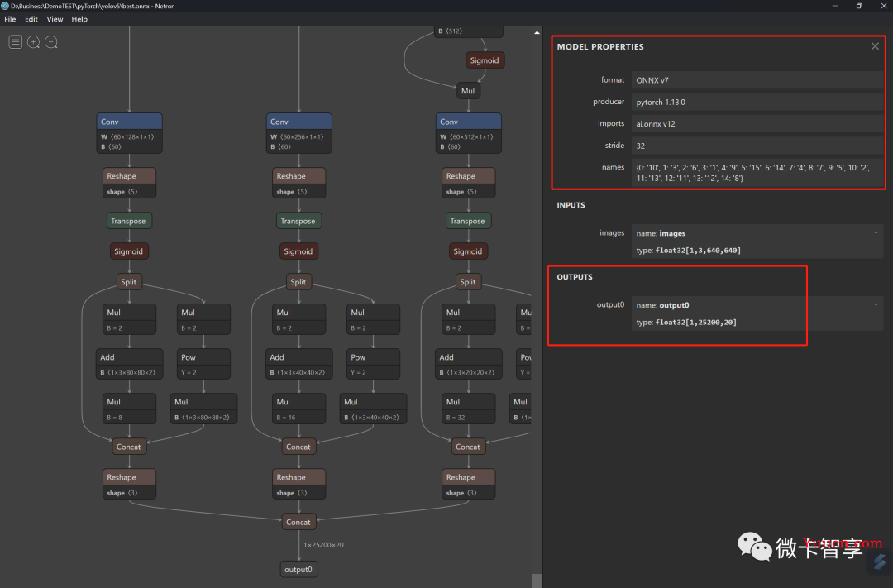Open the model properties sidebar menu icon
The image size is (893, 588).
coord(16,42)
